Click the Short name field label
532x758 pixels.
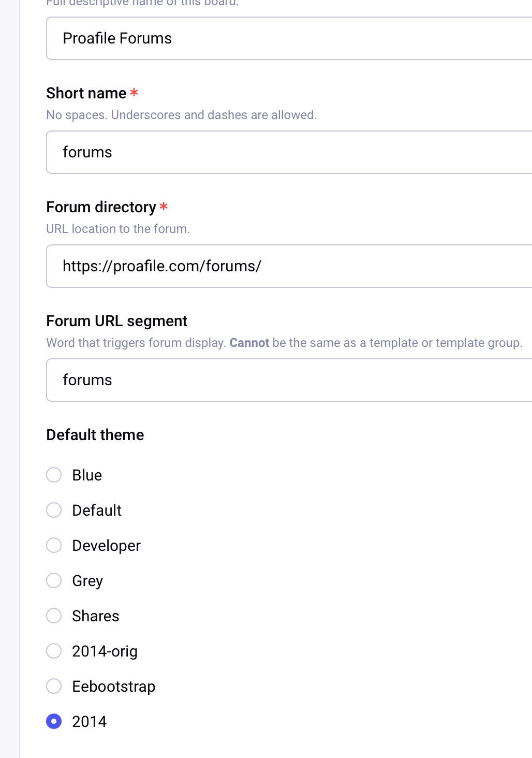pyautogui.click(x=86, y=93)
